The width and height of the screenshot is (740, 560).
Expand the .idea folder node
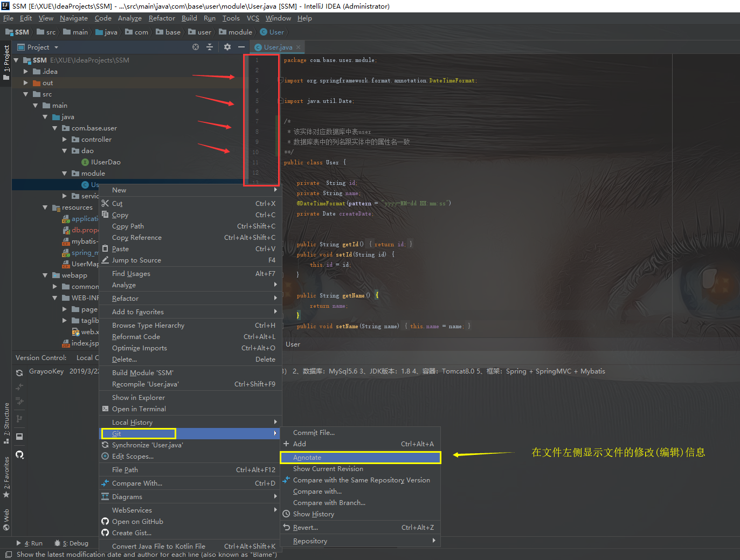[26, 71]
